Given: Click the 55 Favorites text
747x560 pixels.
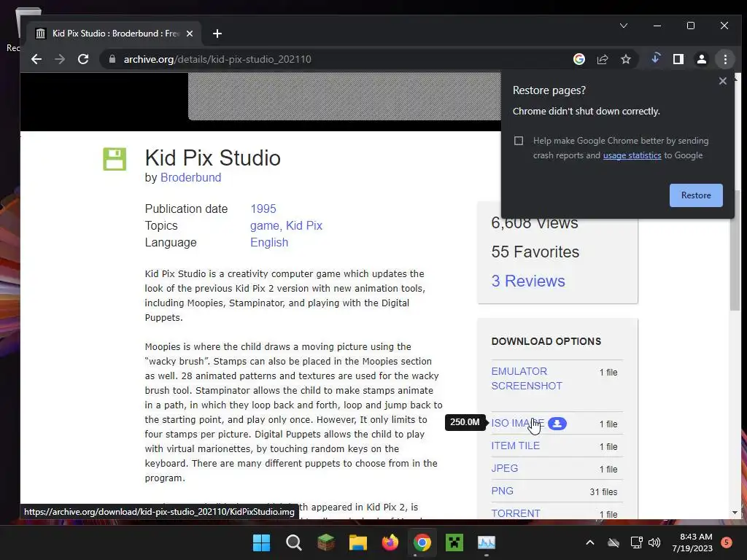Looking at the screenshot, I should [x=535, y=252].
